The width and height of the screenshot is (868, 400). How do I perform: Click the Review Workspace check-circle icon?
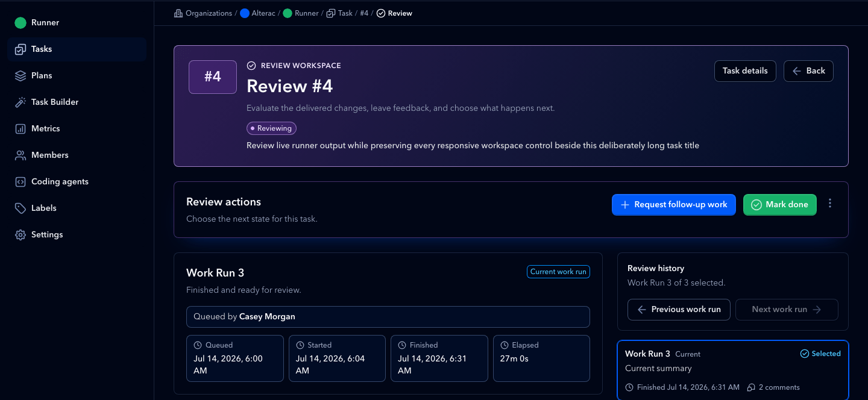[251, 66]
